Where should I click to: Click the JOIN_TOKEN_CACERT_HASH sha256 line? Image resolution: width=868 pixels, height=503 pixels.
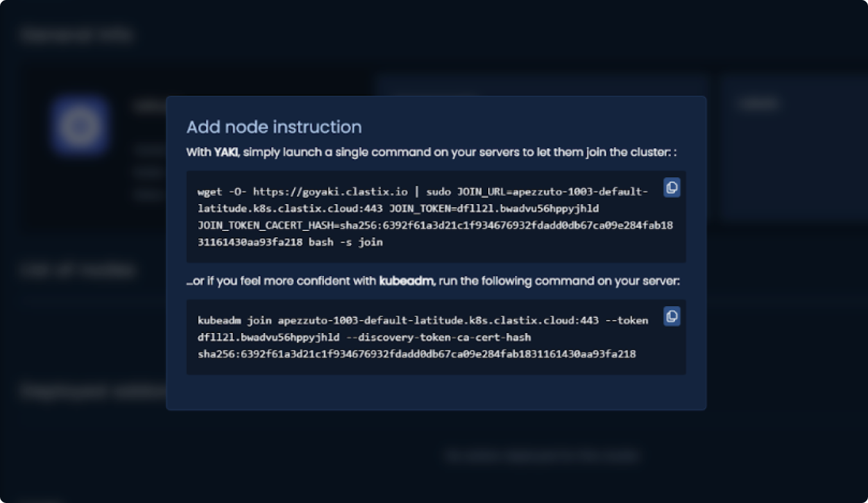(435, 225)
